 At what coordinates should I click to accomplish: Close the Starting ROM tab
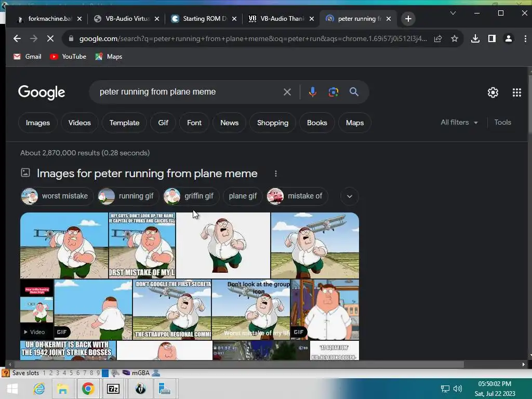[x=234, y=19]
